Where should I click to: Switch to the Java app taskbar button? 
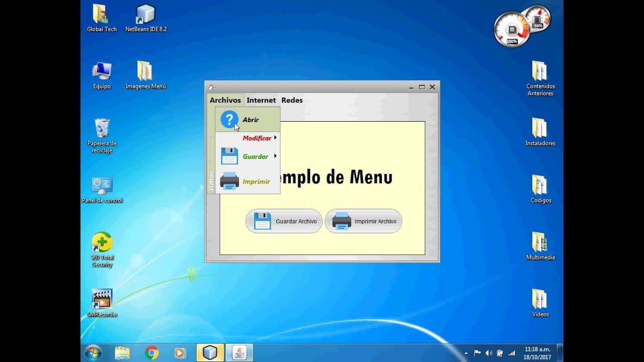[x=239, y=353]
